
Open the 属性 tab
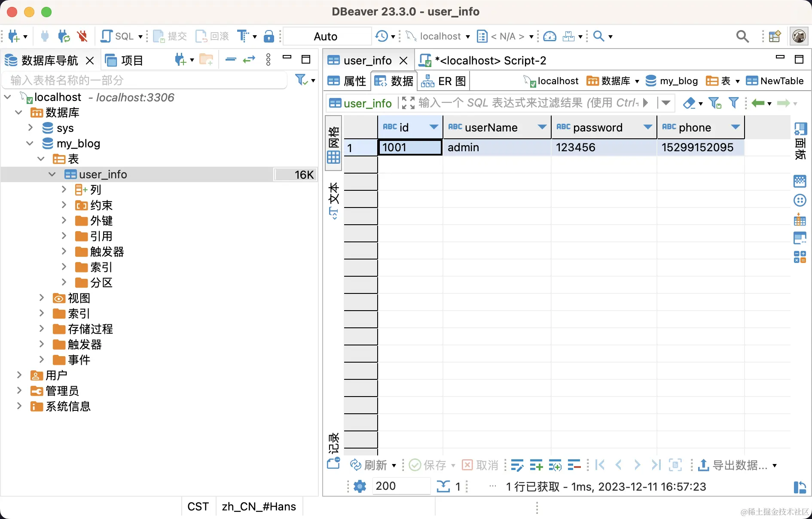tap(347, 81)
